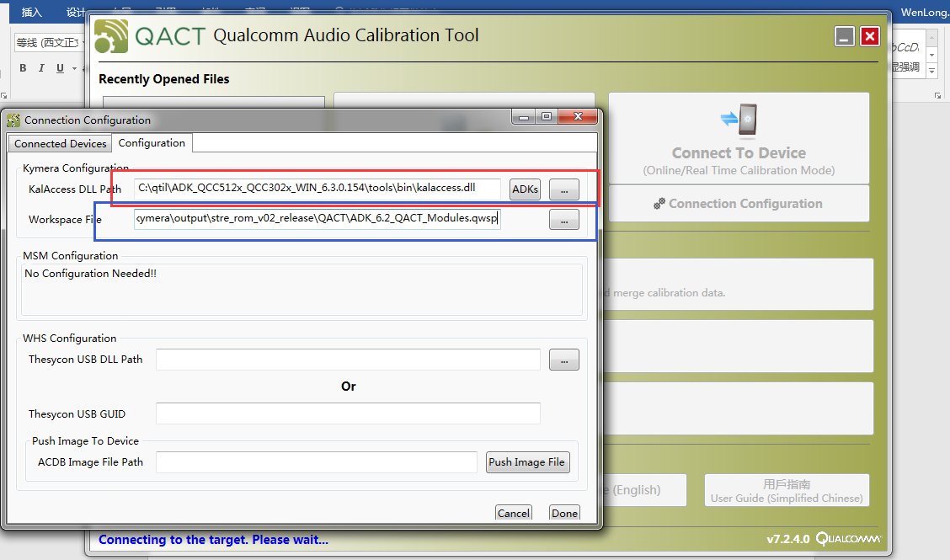Click the Word font name box
Viewport: 950px width, 560px height.
pos(49,42)
